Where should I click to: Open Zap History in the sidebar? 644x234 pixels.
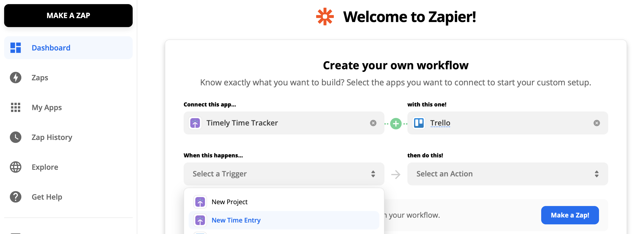pyautogui.click(x=52, y=137)
